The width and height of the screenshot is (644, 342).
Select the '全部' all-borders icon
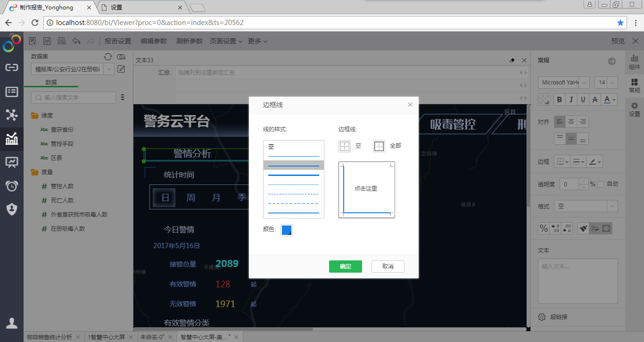pos(379,146)
